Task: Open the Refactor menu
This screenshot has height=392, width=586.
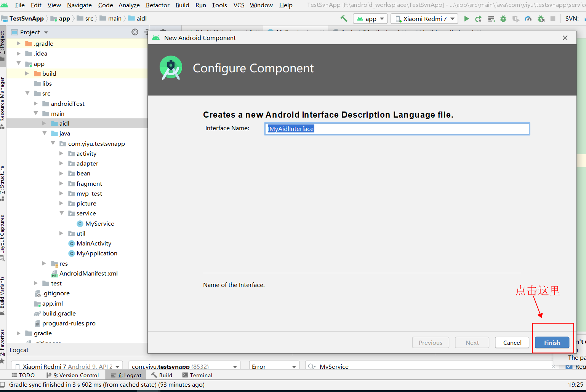Action: 157,5
